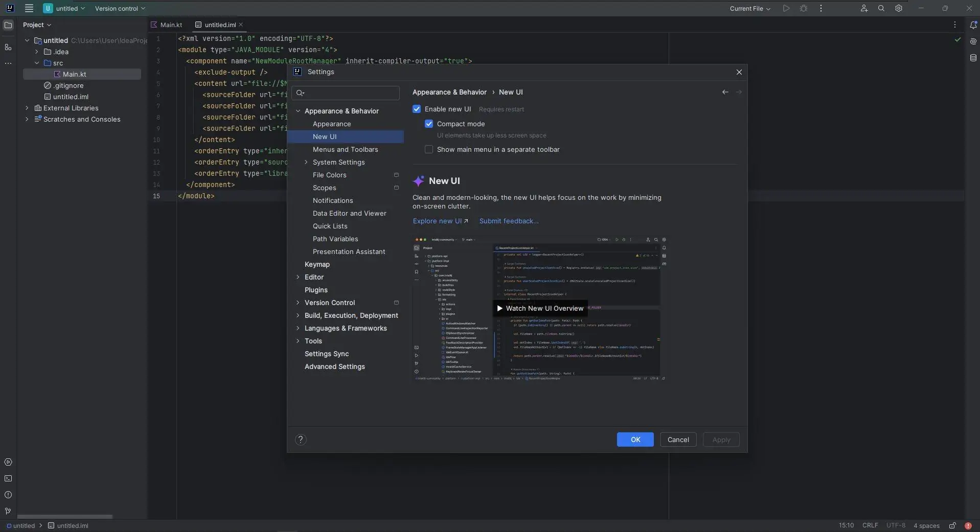Open the editor tab options kebab menu

pyautogui.click(x=954, y=25)
